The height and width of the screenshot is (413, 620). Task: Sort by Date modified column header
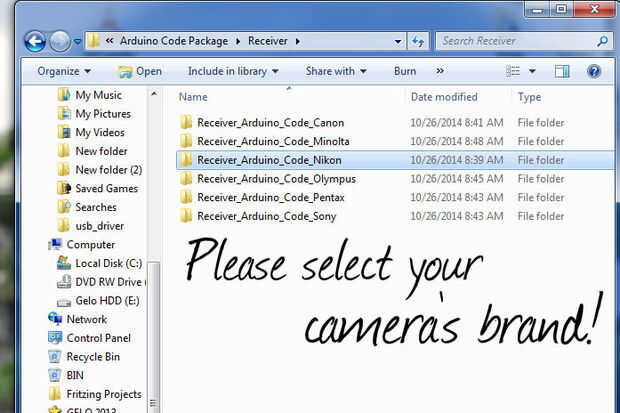444,97
